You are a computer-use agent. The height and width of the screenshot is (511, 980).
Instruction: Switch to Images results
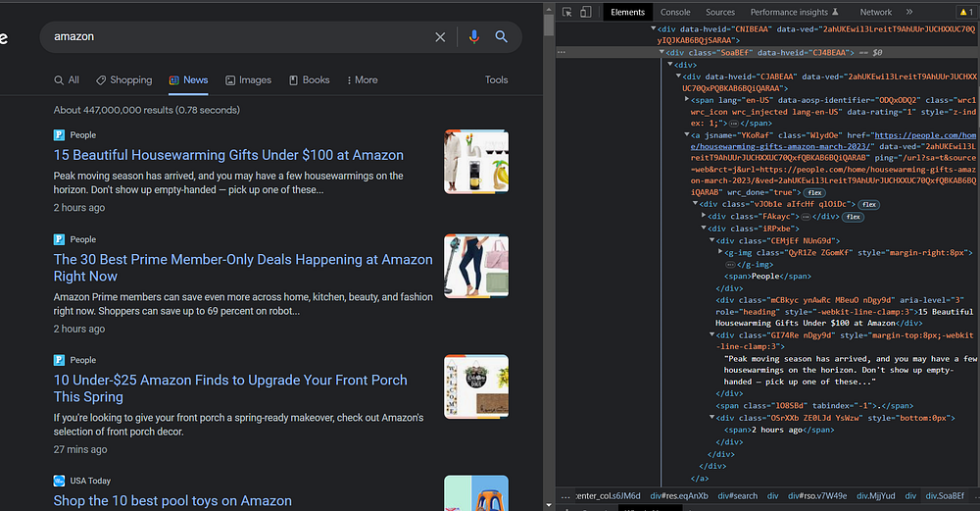click(248, 80)
